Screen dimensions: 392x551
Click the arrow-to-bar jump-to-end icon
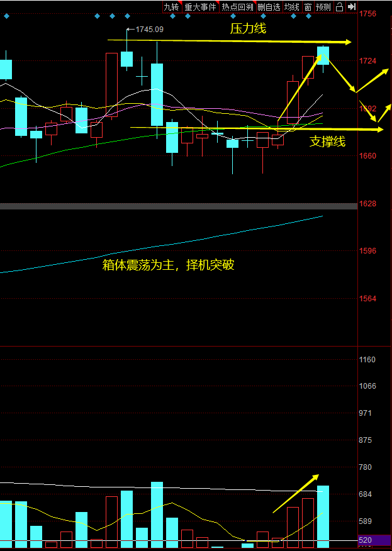[x=352, y=7]
